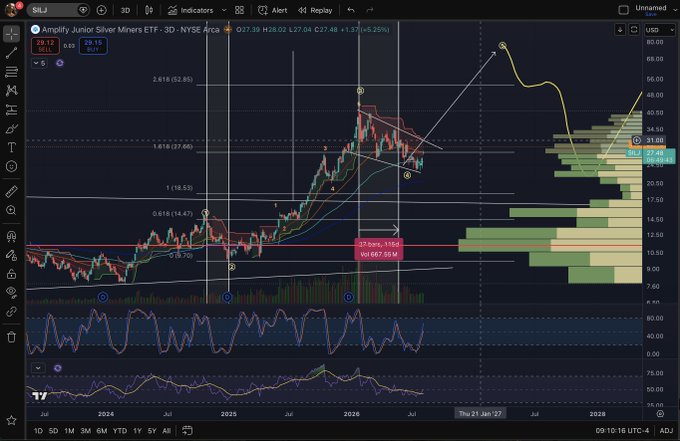The image size is (680, 441).
Task: Click the SILJ 27.48 price label
Action: point(651,156)
